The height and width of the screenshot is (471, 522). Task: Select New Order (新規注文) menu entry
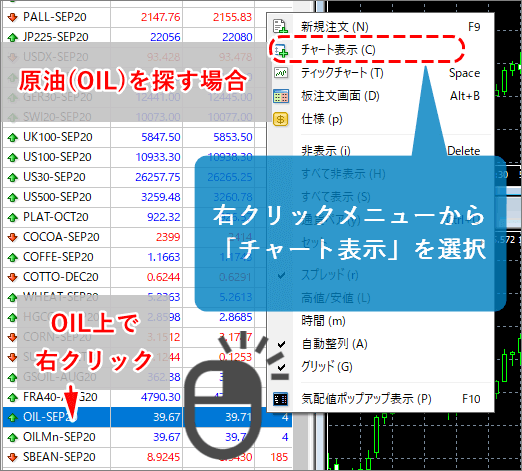tap(380, 26)
